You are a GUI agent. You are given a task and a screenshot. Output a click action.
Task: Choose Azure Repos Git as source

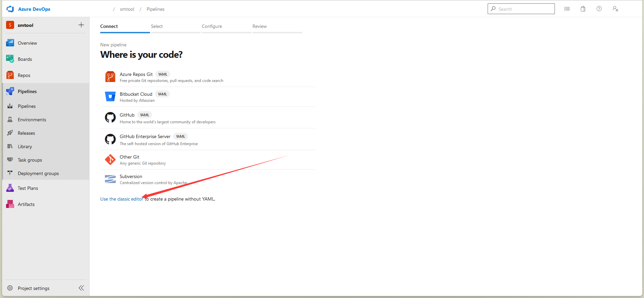coord(136,74)
